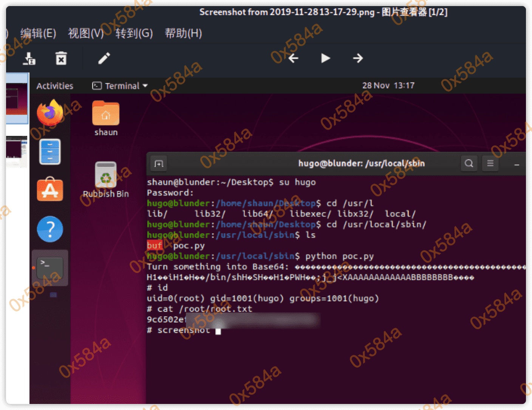The height and width of the screenshot is (410, 532).
Task: Open Firefox from the dock
Action: pyautogui.click(x=50, y=113)
